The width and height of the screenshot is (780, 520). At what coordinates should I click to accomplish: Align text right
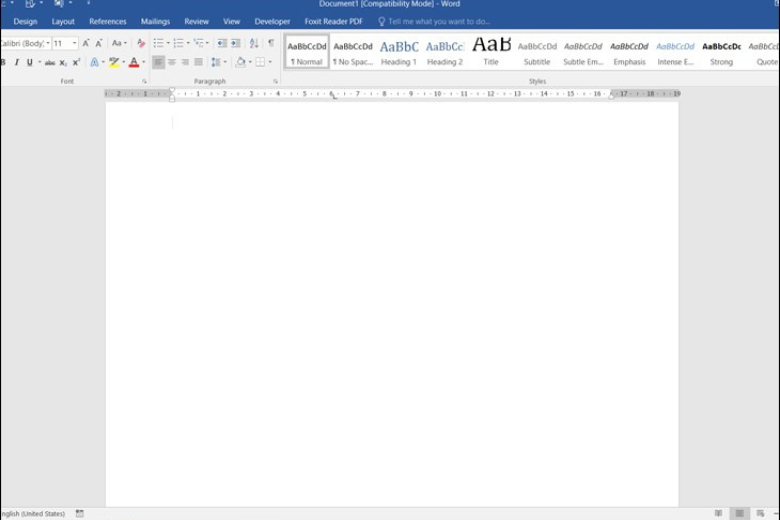(185, 62)
